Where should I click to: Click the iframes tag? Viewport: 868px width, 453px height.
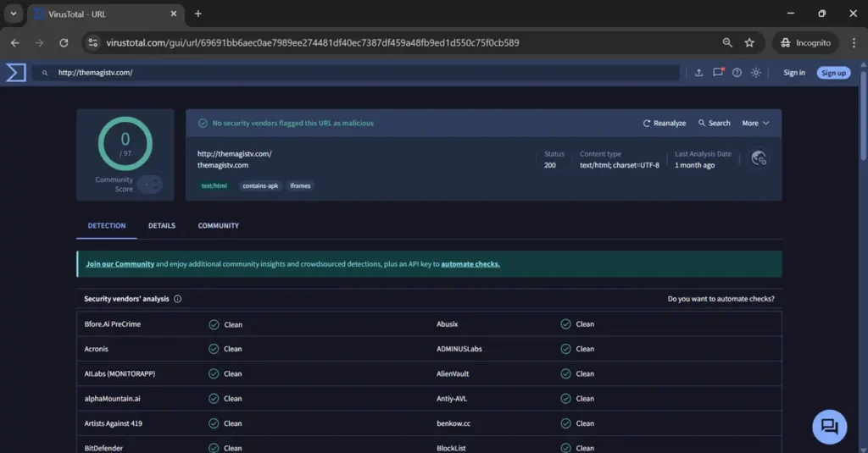coord(300,185)
